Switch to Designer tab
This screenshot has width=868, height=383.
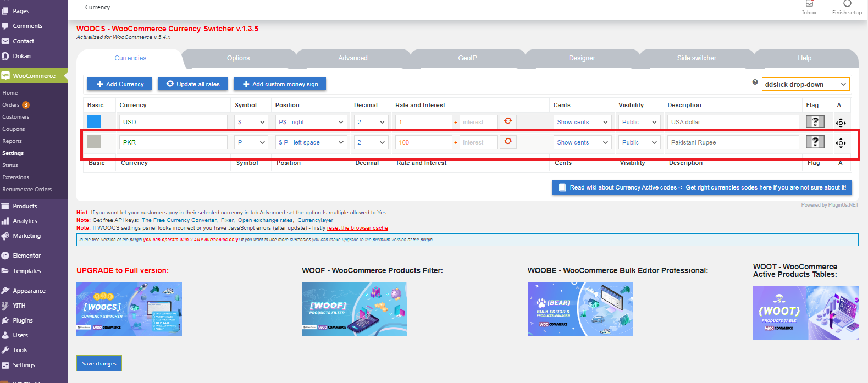click(x=582, y=58)
